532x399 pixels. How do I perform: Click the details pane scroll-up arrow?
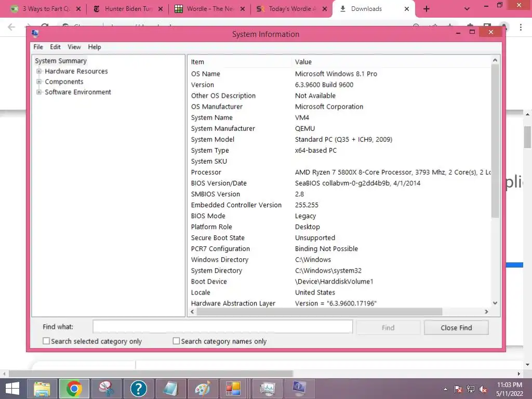pyautogui.click(x=495, y=60)
